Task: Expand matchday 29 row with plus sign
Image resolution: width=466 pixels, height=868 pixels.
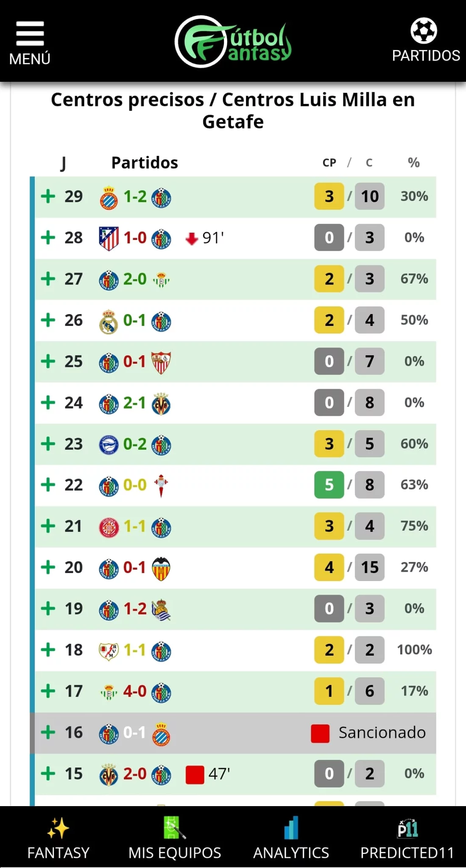Action: 48,197
